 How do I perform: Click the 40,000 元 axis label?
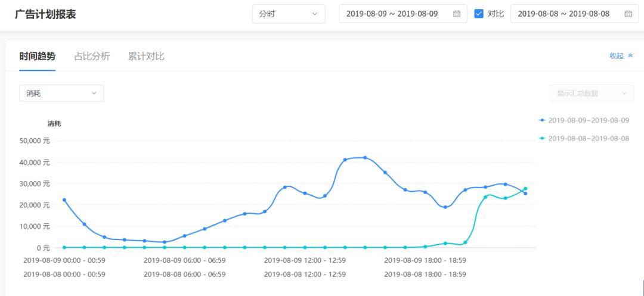click(x=35, y=163)
